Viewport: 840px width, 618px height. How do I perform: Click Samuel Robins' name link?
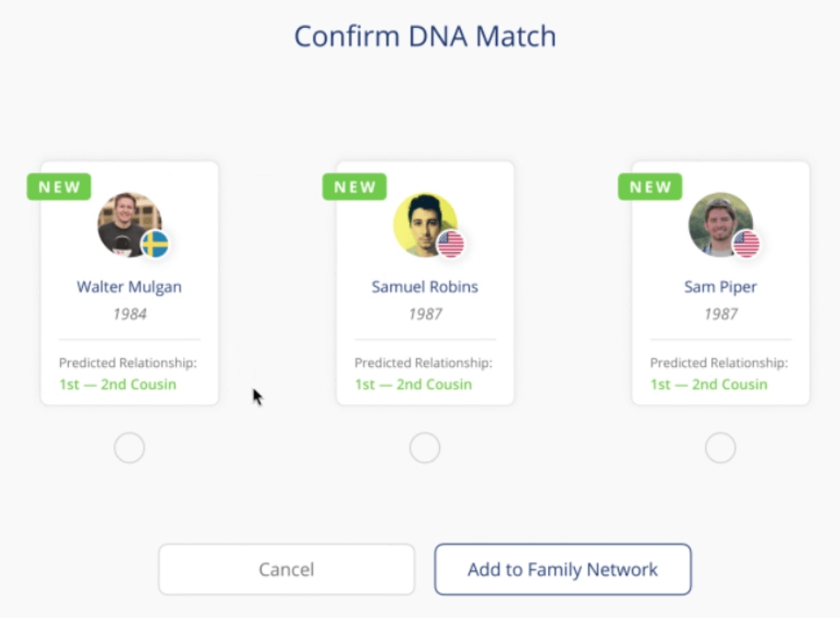[x=424, y=287]
